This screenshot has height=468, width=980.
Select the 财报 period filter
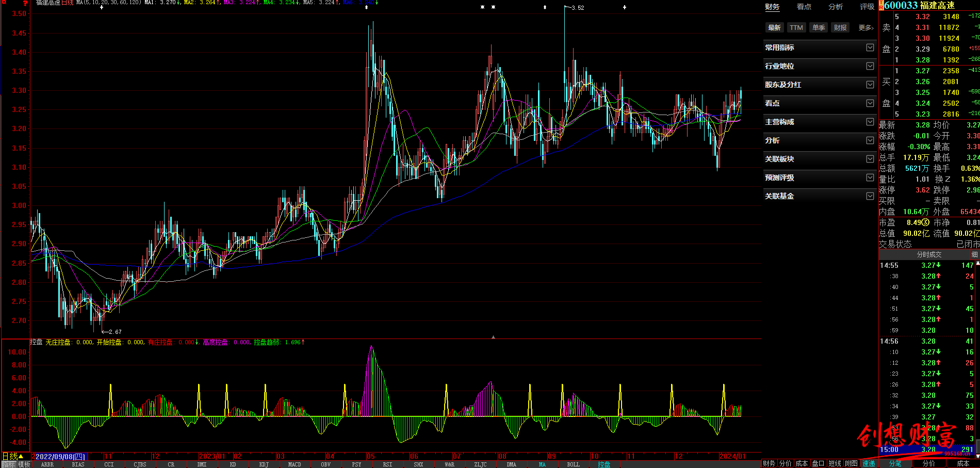[x=840, y=28]
